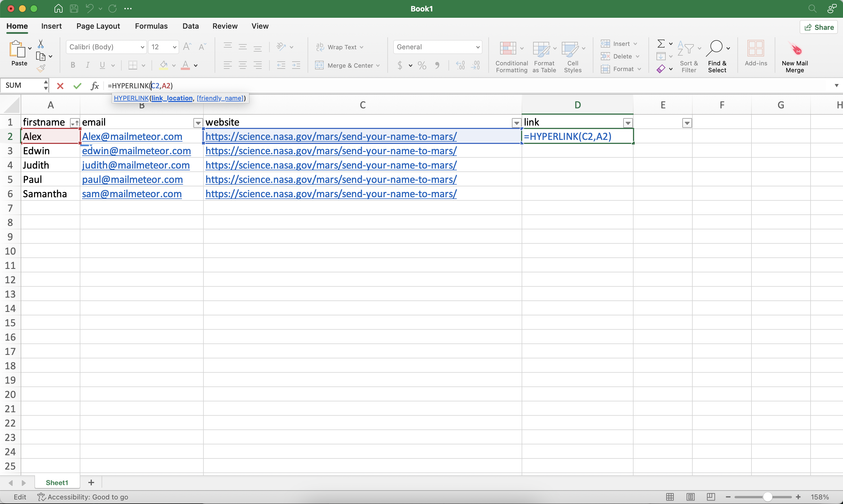
Task: Open the Page Layout ribbon tab
Action: tap(98, 26)
